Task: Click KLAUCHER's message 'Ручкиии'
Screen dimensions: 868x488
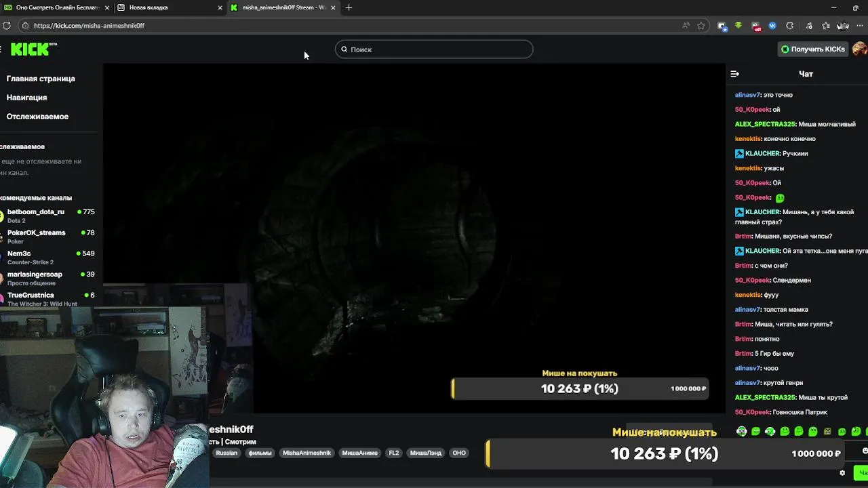Action: coord(795,154)
